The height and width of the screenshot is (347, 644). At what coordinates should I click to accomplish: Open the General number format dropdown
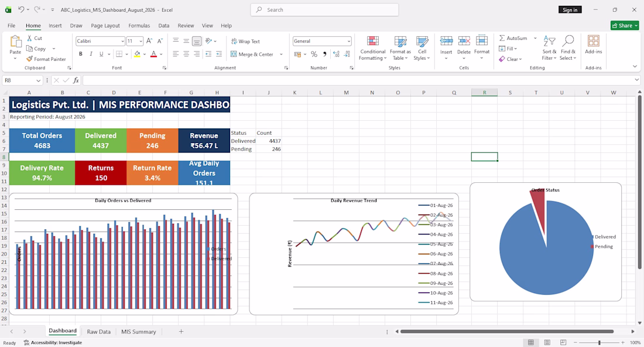coord(349,41)
